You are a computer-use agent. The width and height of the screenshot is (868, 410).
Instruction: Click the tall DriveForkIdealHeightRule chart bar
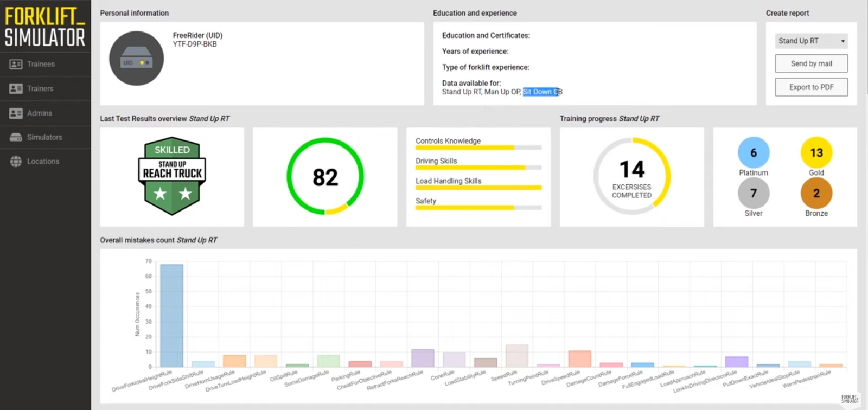tap(171, 315)
